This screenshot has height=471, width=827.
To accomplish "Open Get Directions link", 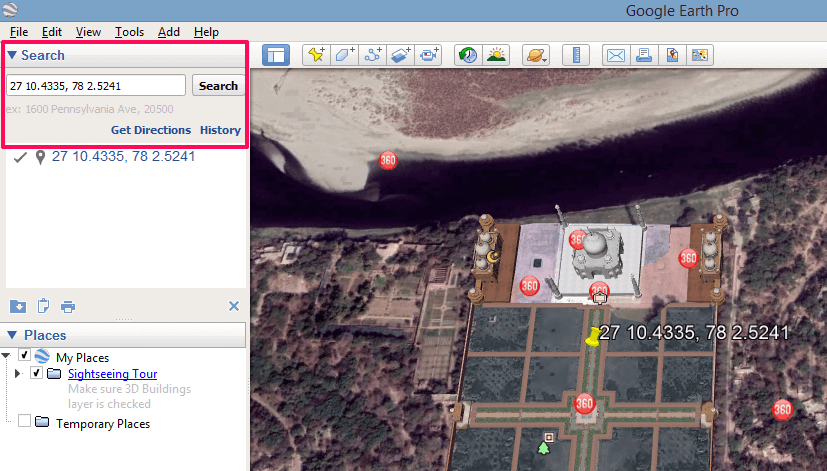I will click(151, 130).
